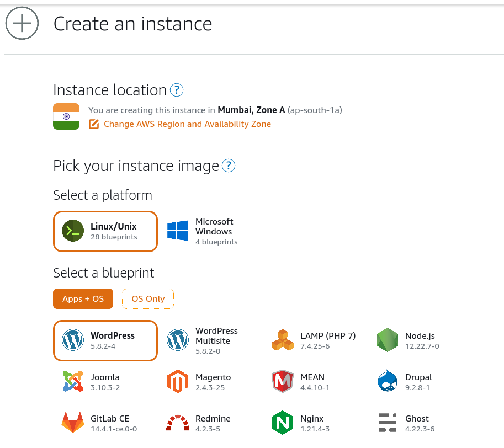The width and height of the screenshot is (504, 448).
Task: Click the Joomla version '3.10.3-2' text
Action: point(105,388)
